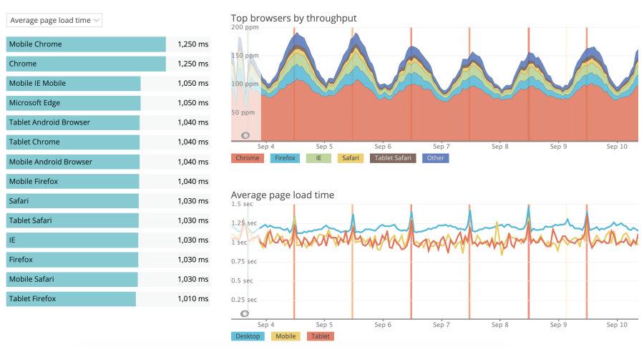Viewport: 644px width, 347px height.
Task: Click the circle icon in the page load chart
Action: pyautogui.click(x=245, y=313)
